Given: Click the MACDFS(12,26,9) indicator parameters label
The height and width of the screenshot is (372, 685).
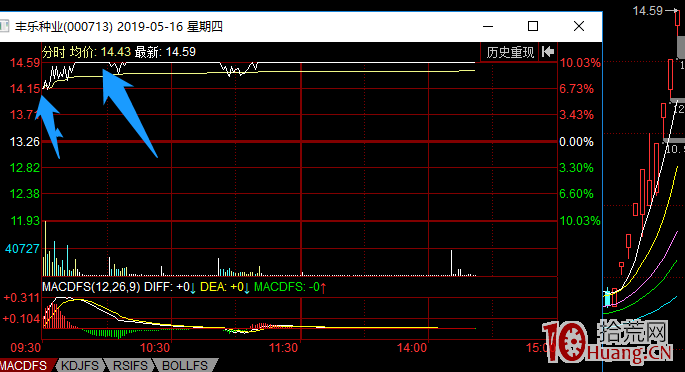Looking at the screenshot, I should [91, 287].
